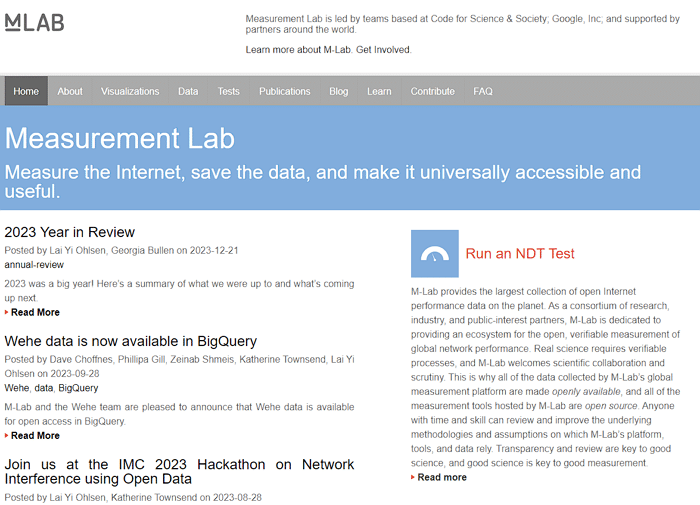
Task: Go to Visualizations in navigation bar
Action: pyautogui.click(x=130, y=91)
